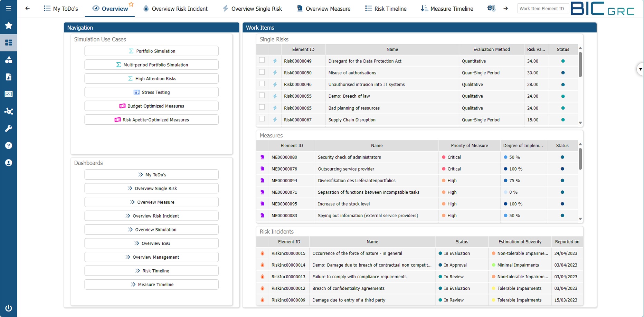Click the user account icon in the sidebar

click(9, 163)
